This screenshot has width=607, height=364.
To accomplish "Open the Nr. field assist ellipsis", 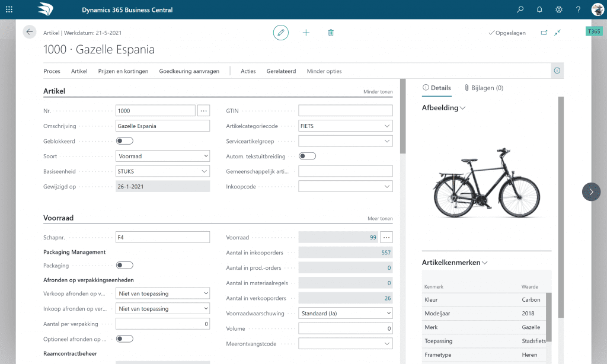I will pyautogui.click(x=204, y=111).
